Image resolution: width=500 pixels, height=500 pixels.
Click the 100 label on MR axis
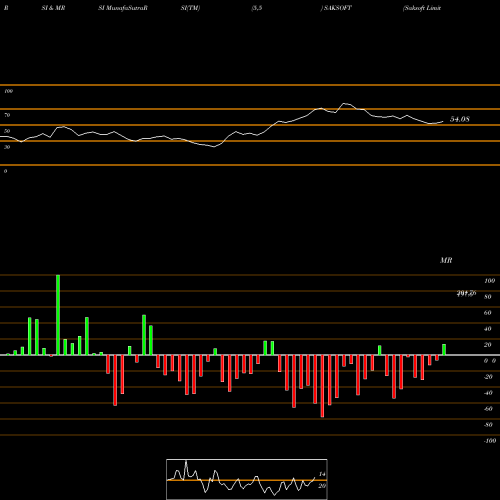[489, 281]
